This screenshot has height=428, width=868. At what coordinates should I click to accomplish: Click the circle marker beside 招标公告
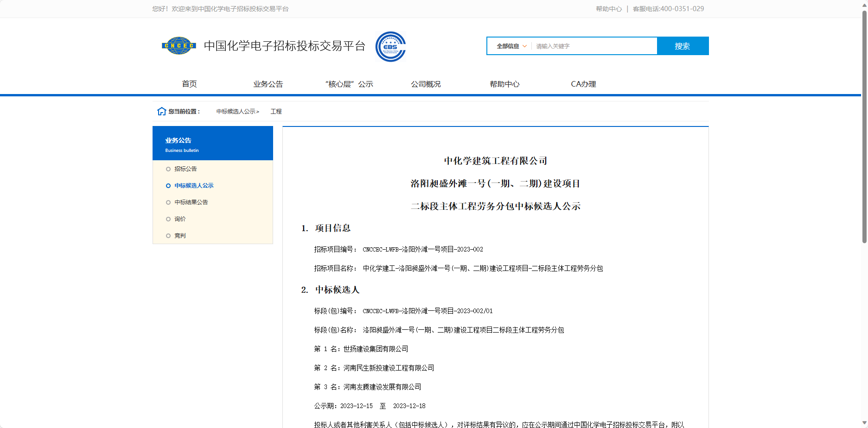tap(168, 169)
